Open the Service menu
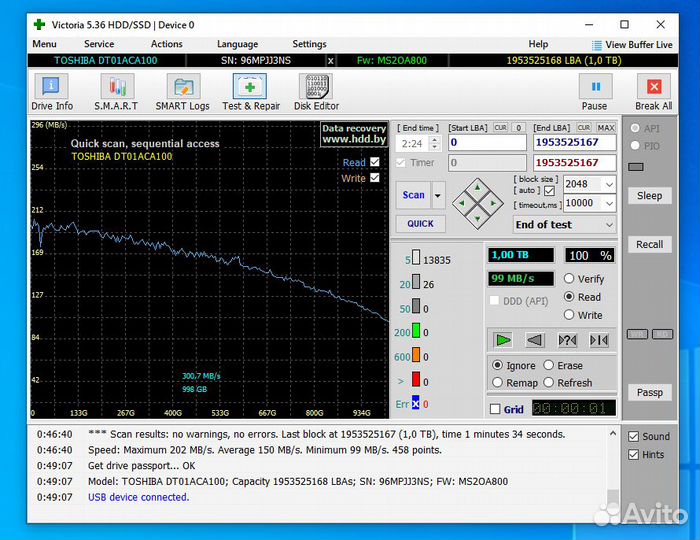The height and width of the screenshot is (540, 700). pyautogui.click(x=99, y=44)
